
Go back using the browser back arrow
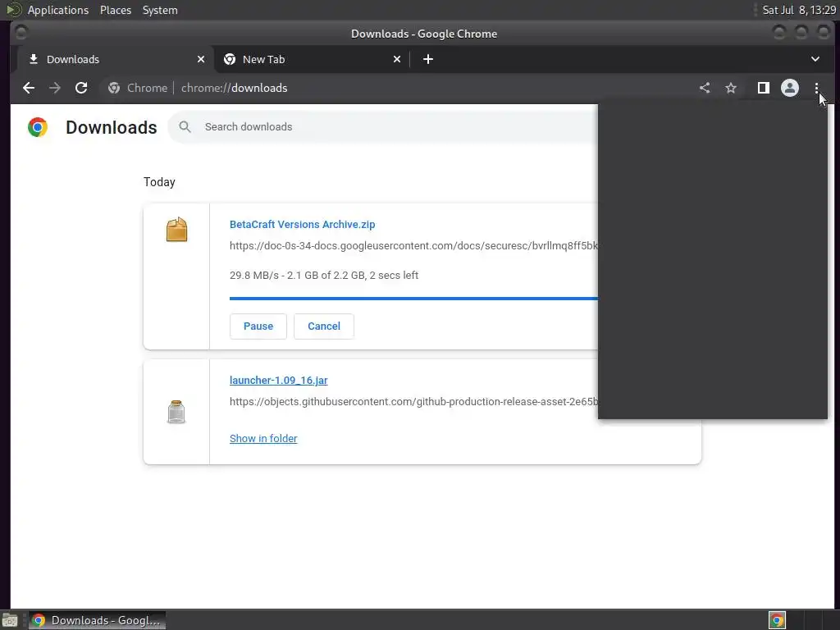[x=29, y=88]
